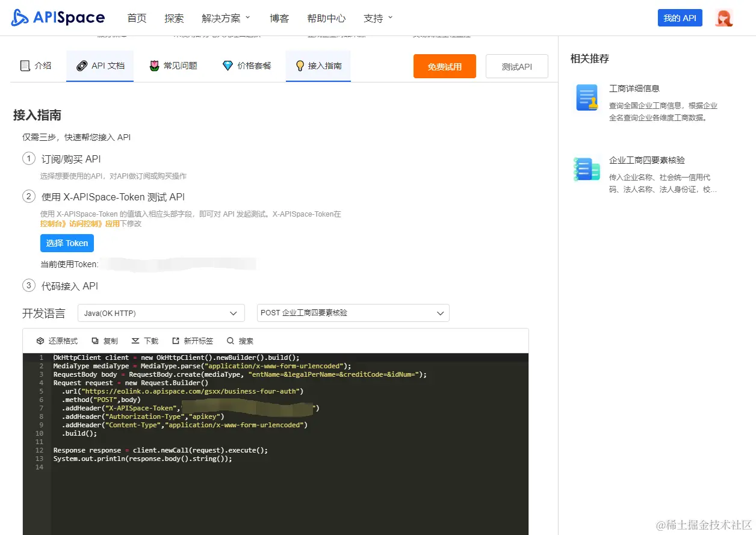Open the 企业工商四要素核验 recommendation title
Screen dimensions: 756x535
coord(647,161)
